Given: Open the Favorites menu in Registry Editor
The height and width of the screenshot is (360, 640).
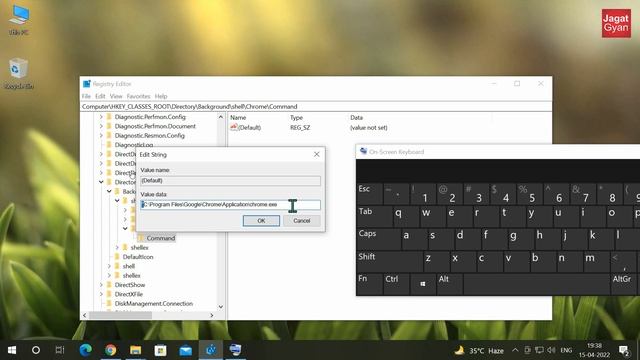Looking at the screenshot, I should pyautogui.click(x=138, y=96).
